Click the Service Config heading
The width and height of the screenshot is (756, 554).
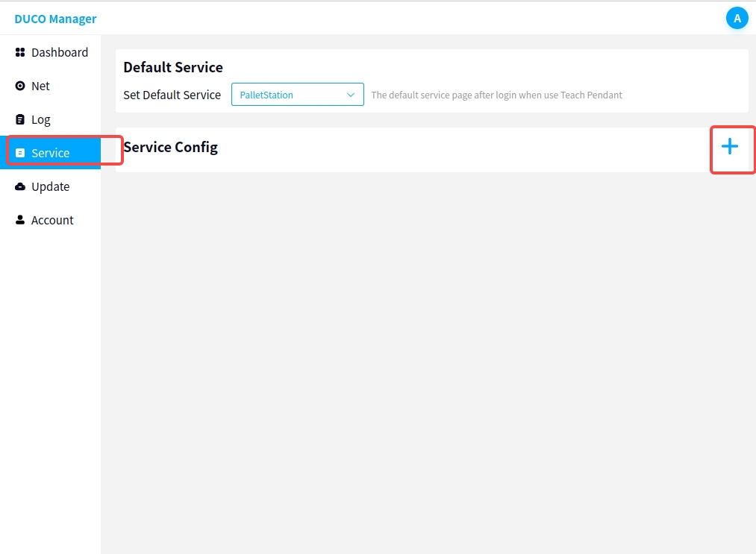[171, 147]
